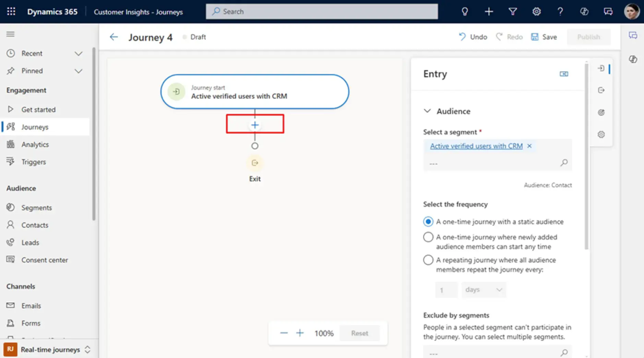Open the Goal target icon in side rail
Image resolution: width=644 pixels, height=358 pixels.
601,112
